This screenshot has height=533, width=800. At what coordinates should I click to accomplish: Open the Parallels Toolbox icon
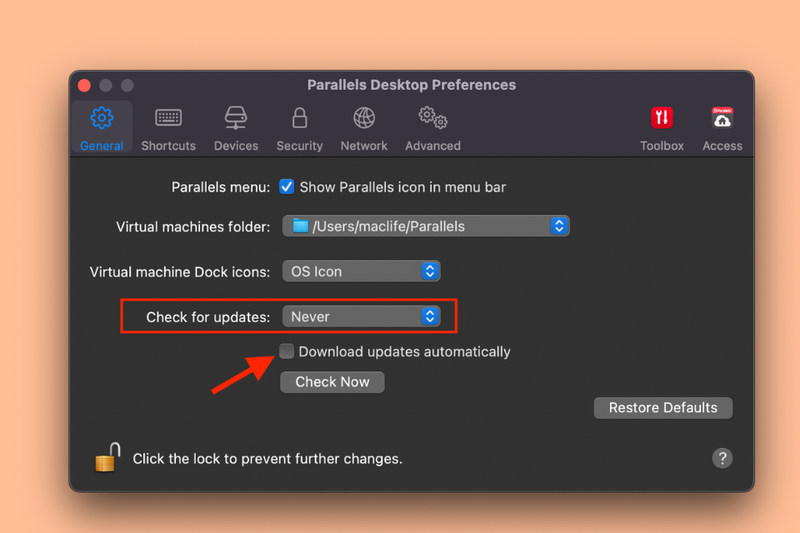coord(662,128)
